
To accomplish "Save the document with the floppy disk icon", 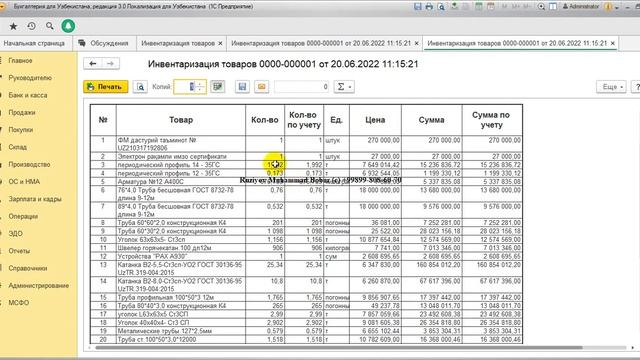I will pos(242,87).
